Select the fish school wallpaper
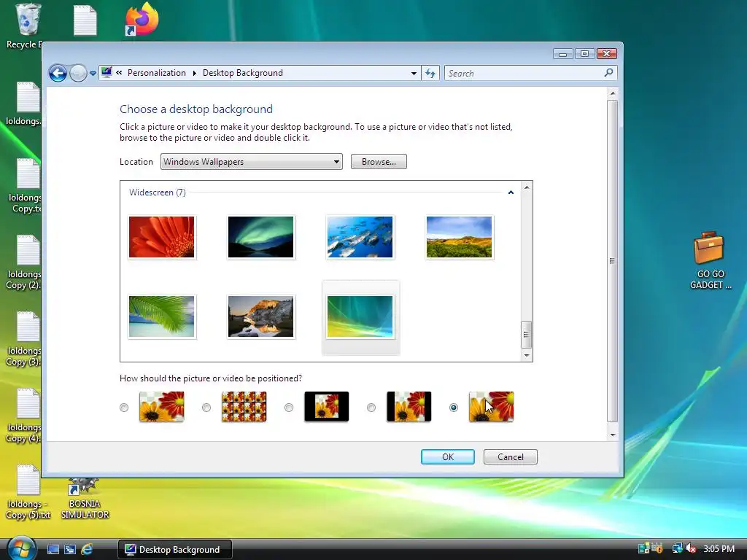 [360, 237]
